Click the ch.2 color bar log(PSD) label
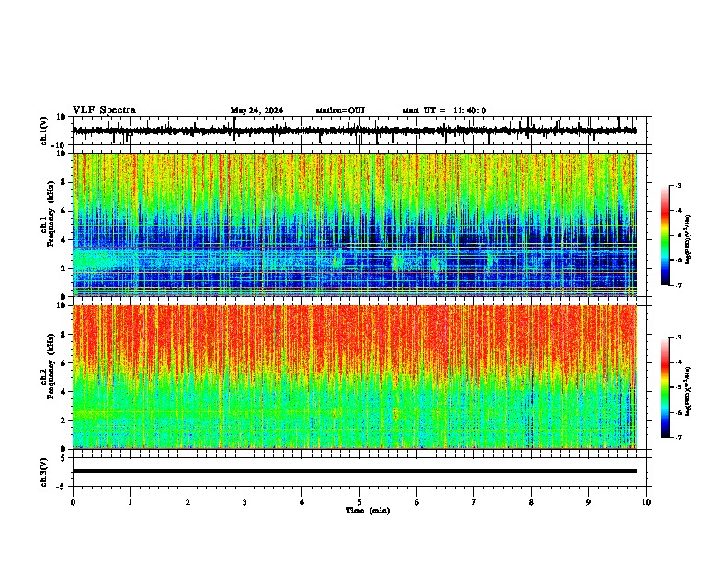The image size is (728, 563). click(688, 391)
